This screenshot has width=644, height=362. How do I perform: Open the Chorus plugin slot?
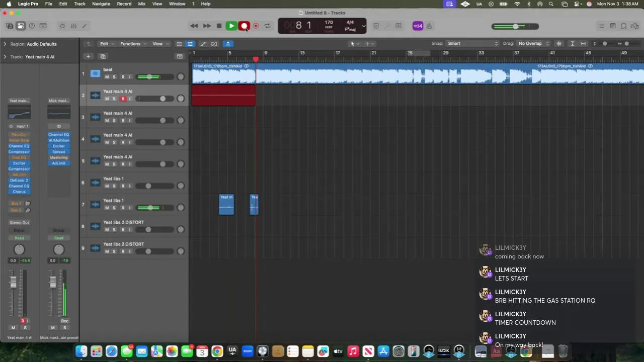click(x=19, y=192)
